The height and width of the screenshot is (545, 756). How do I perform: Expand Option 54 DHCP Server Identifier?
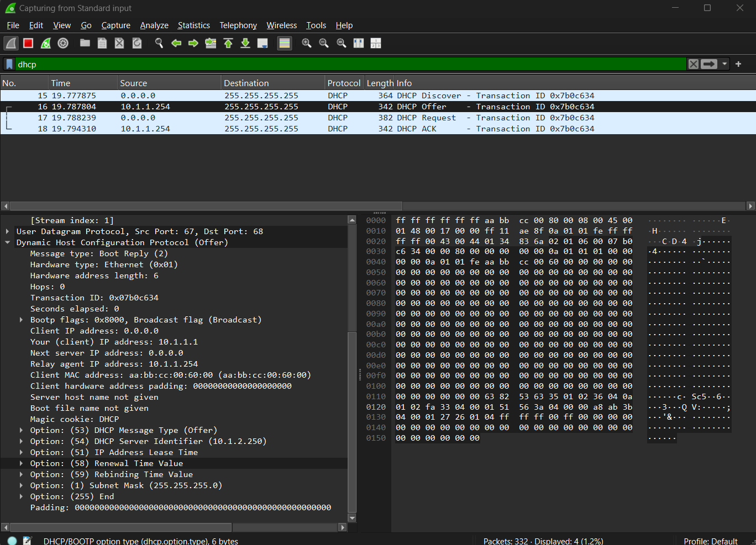pyautogui.click(x=21, y=441)
